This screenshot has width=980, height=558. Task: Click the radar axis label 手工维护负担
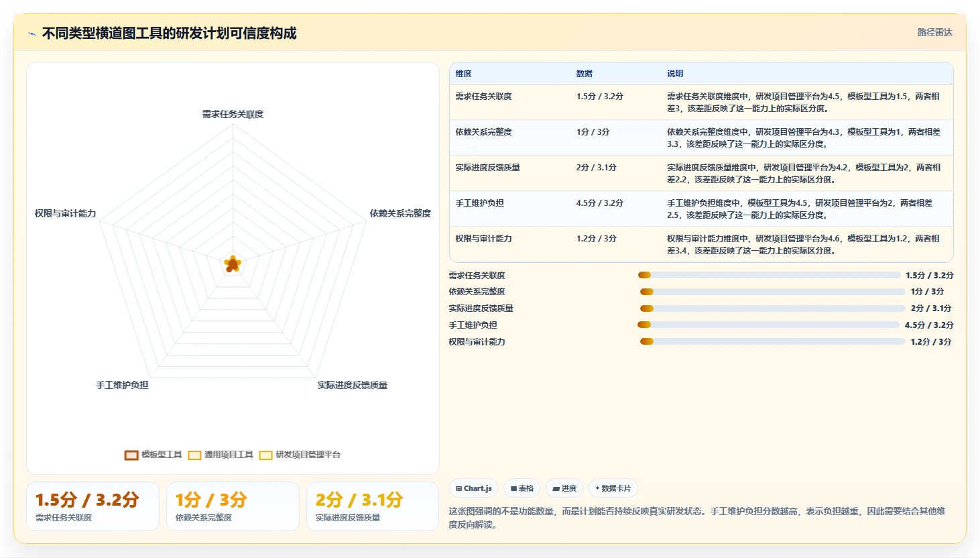[x=122, y=385]
